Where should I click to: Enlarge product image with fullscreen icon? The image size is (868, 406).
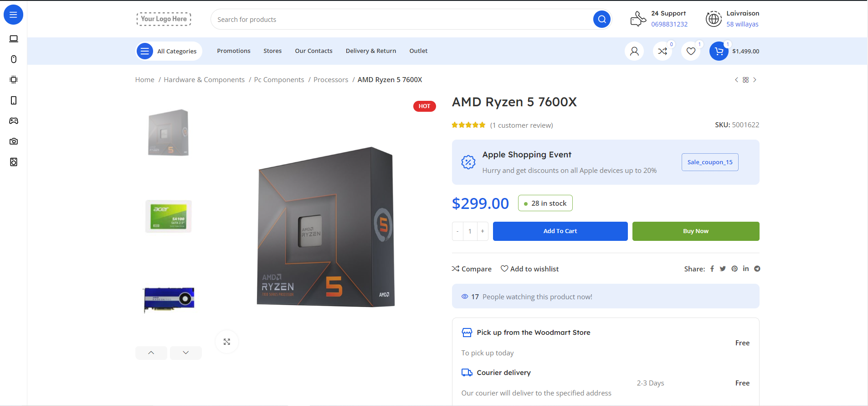[x=227, y=342]
